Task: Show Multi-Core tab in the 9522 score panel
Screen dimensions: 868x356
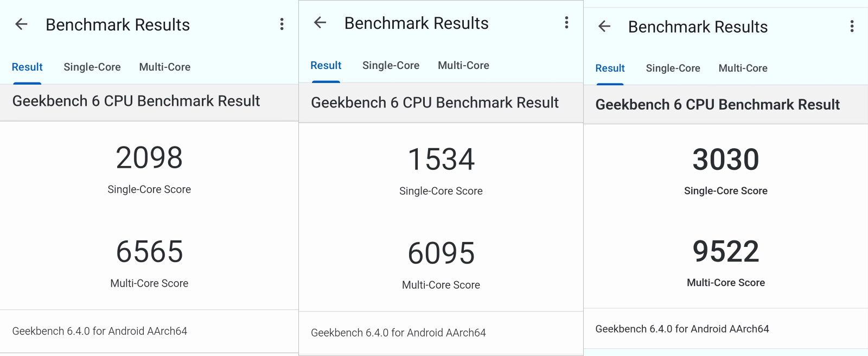Action: tap(743, 68)
